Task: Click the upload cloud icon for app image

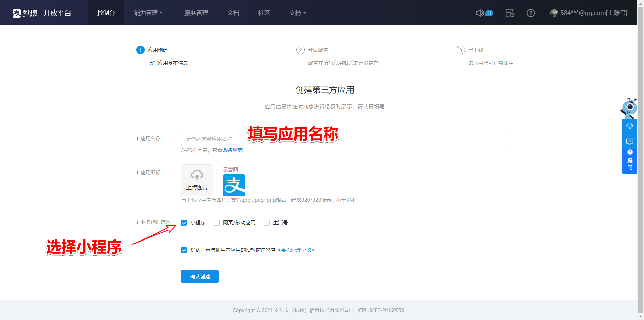Action: [197, 175]
